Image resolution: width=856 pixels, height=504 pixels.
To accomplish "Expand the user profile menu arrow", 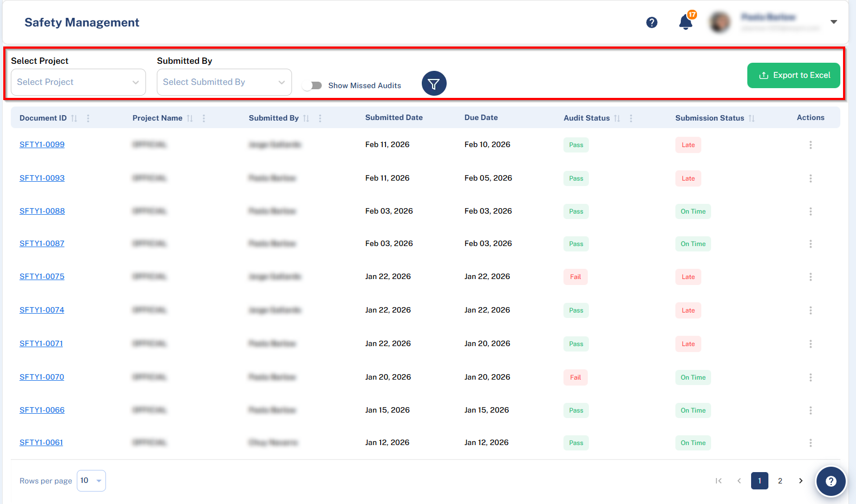I will tap(833, 22).
